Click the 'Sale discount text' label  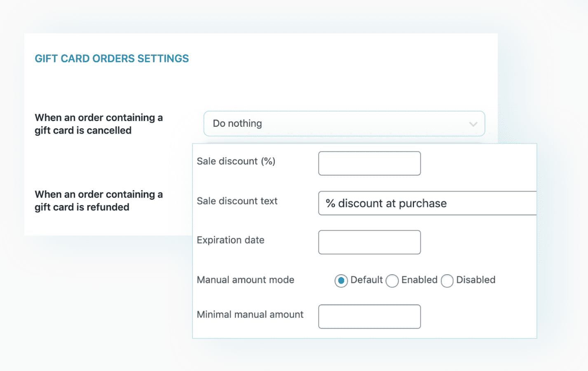[237, 201]
